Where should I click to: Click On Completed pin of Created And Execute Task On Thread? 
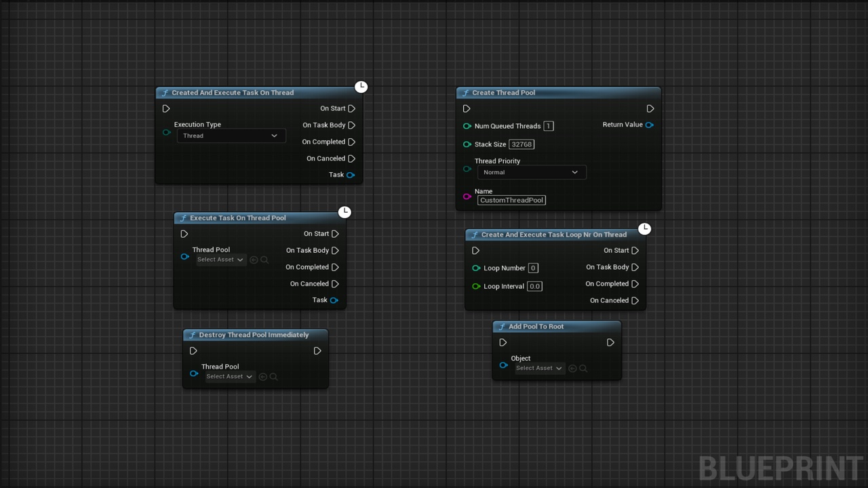pyautogui.click(x=351, y=142)
